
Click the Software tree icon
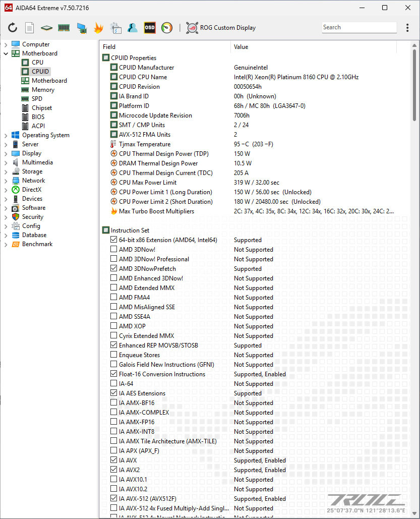click(x=16, y=208)
